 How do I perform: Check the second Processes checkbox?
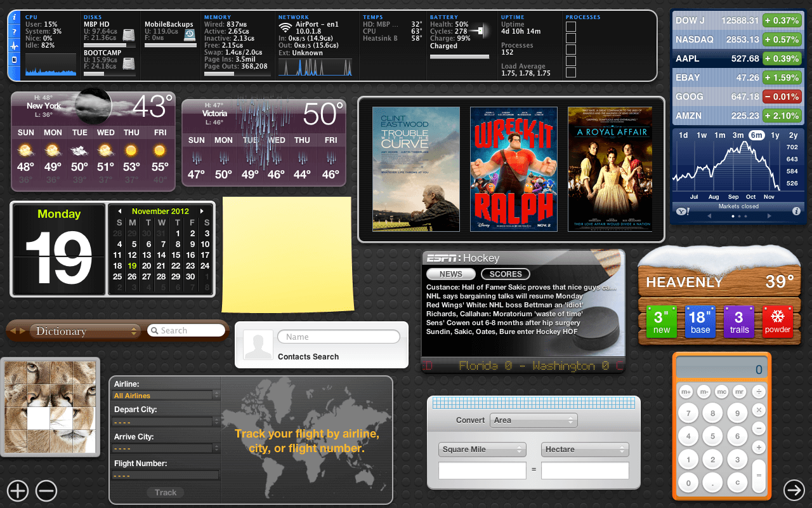click(x=571, y=38)
